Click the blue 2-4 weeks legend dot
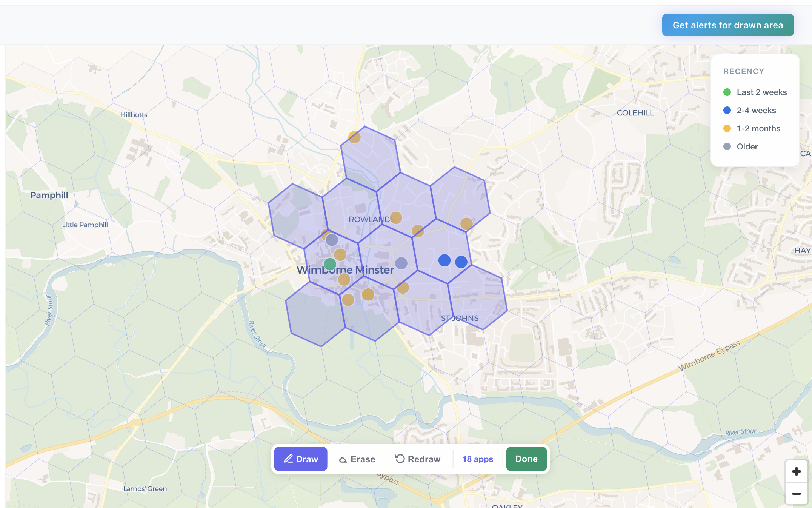Image resolution: width=812 pixels, height=508 pixels. point(727,110)
